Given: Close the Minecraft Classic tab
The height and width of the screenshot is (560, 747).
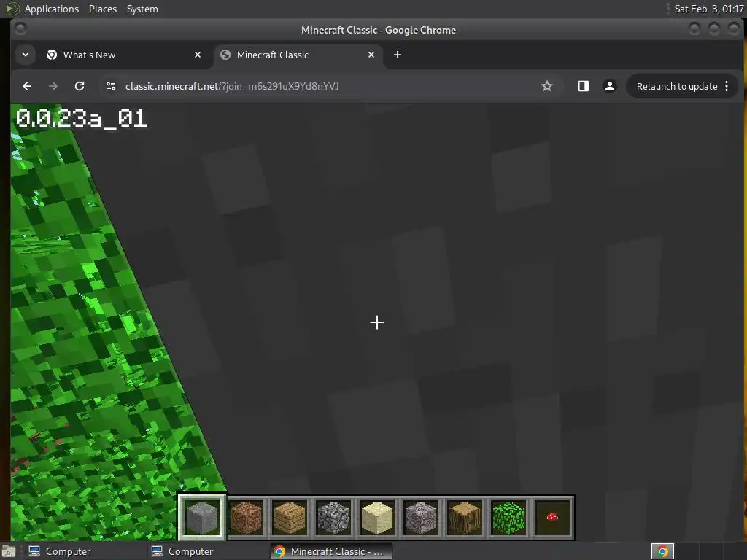Looking at the screenshot, I should (x=371, y=55).
